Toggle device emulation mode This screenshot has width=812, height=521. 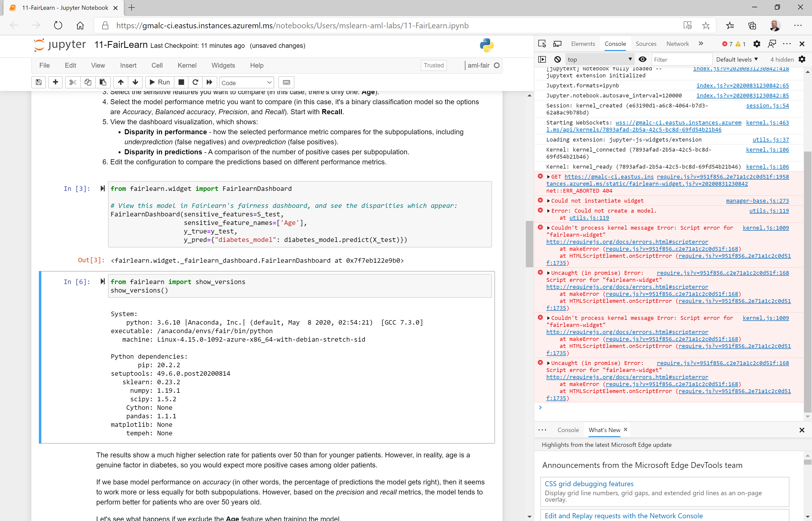557,44
